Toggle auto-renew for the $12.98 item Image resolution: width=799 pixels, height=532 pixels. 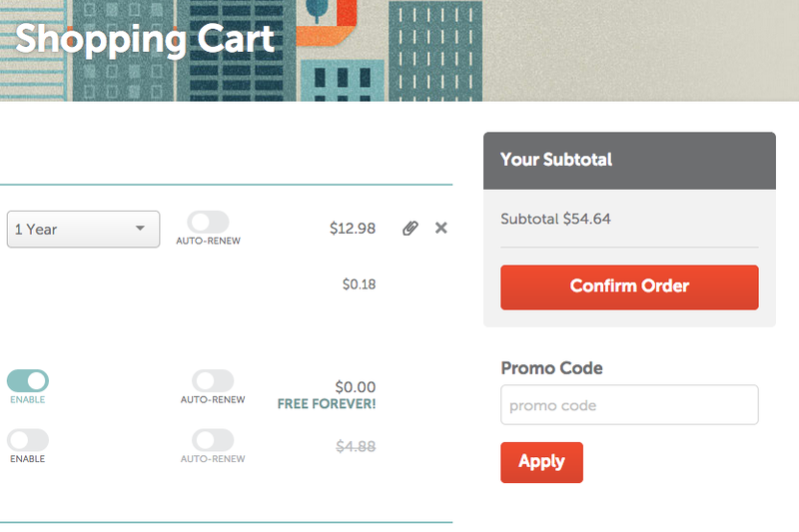(208, 222)
